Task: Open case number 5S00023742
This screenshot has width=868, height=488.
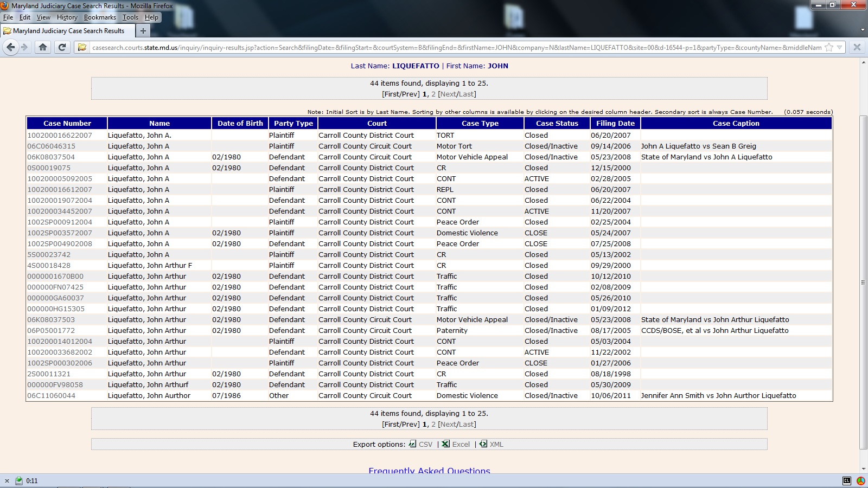Action: (x=49, y=254)
